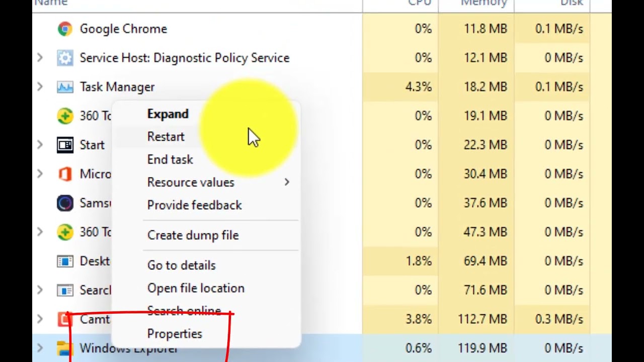
Task: Click the Samsung process round icon
Action: [65, 203]
